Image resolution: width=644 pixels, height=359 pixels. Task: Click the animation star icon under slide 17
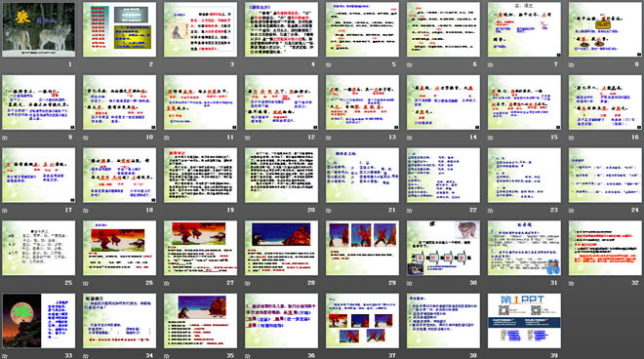(x=5, y=211)
